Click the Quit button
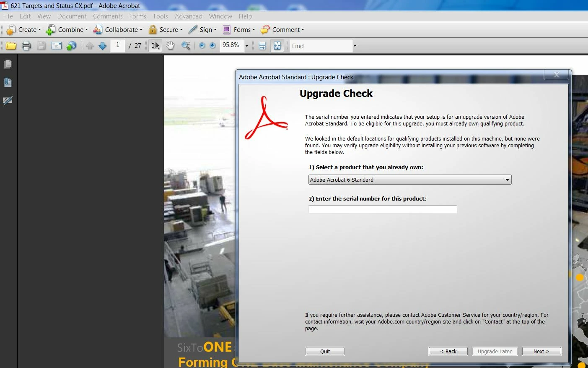 [x=325, y=351]
